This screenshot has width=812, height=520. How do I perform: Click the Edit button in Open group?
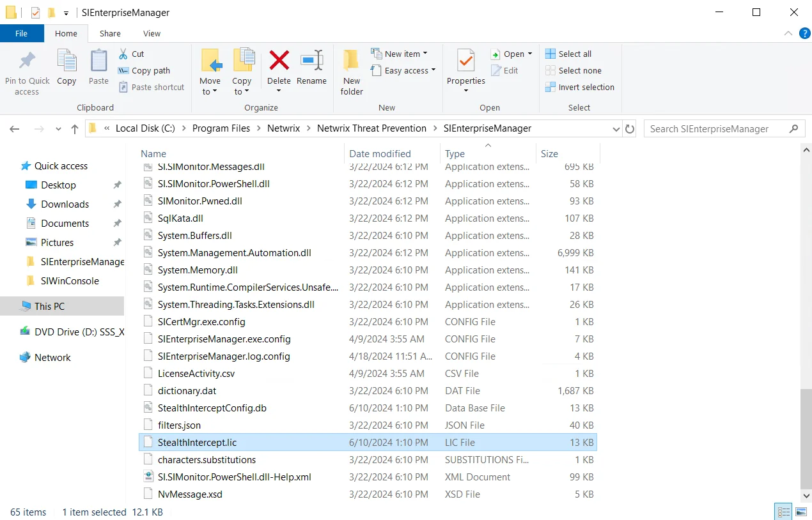point(504,70)
